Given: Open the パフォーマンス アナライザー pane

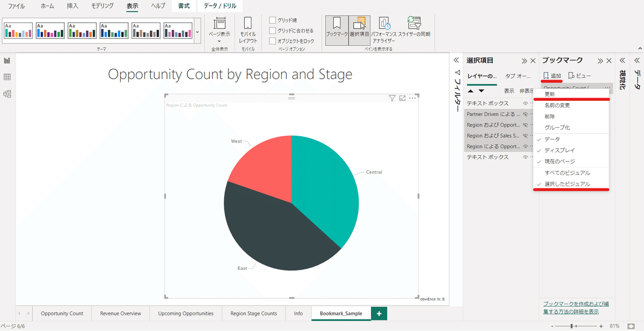Looking at the screenshot, I should coord(384,30).
